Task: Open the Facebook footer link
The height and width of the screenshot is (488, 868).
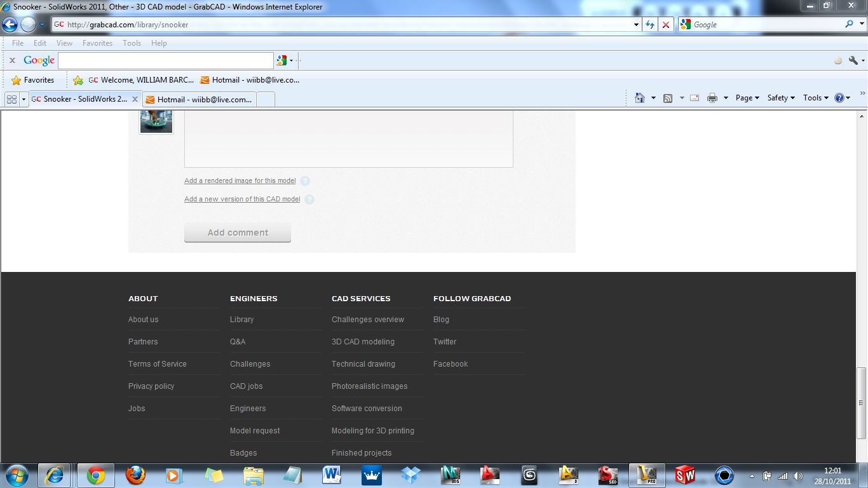Action: point(451,364)
